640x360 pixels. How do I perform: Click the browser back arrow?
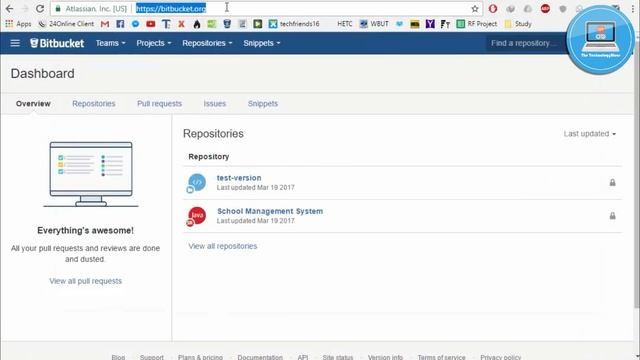(x=9, y=9)
